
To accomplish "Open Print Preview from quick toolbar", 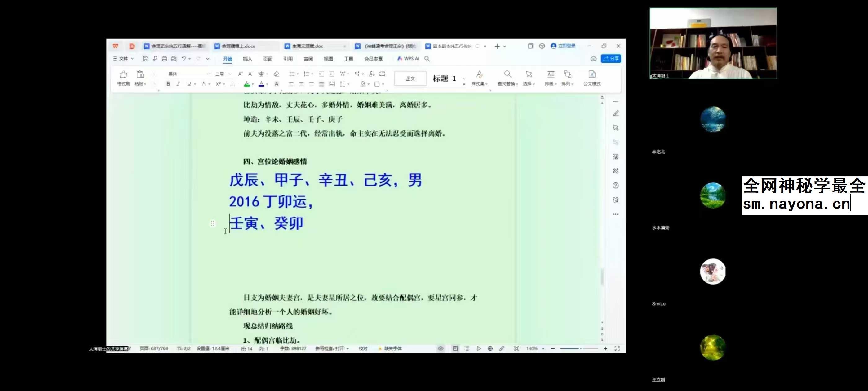I will [174, 59].
